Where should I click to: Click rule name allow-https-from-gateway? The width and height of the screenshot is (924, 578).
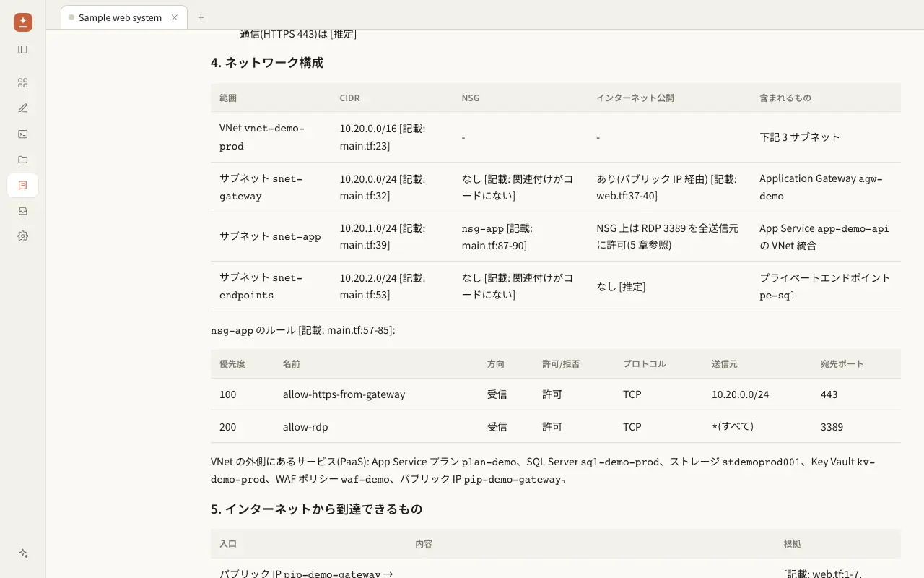click(344, 394)
